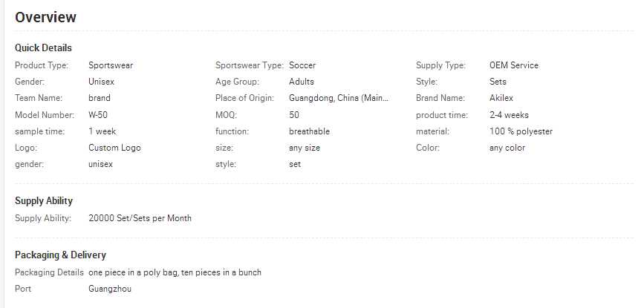
Task: Click the poly bag packaging details text
Action: tap(175, 272)
